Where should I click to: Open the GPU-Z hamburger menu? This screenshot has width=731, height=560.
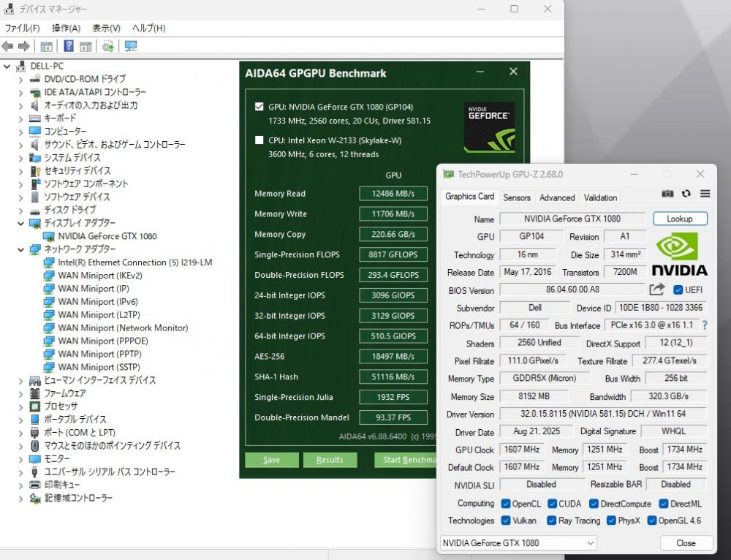[705, 194]
